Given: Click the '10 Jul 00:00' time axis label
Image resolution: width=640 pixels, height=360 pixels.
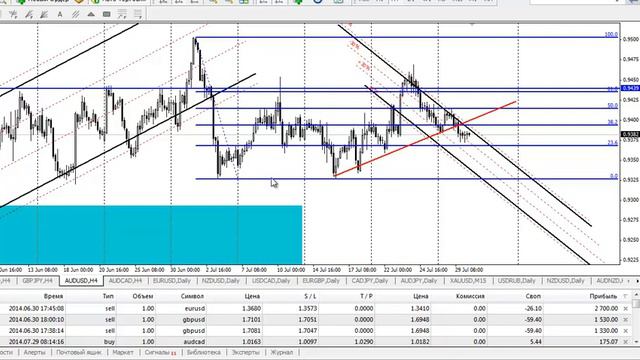Looking at the screenshot, I should [291, 270].
